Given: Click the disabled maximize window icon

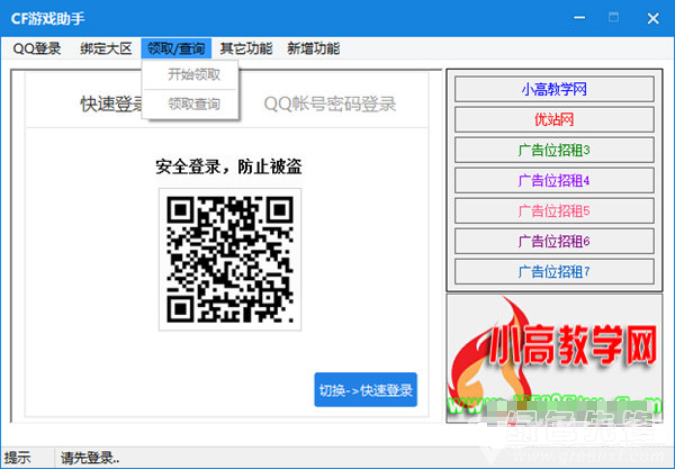Looking at the screenshot, I should [614, 18].
